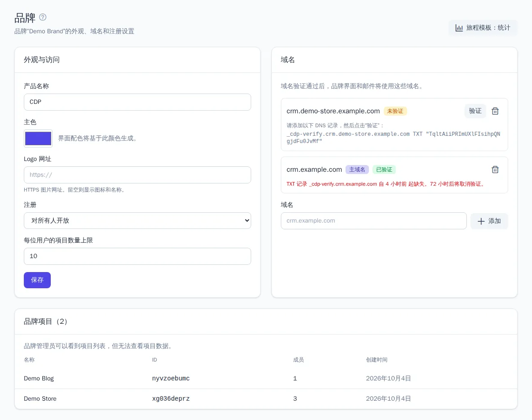Click the plus icon on the 添加 button

(x=481, y=221)
